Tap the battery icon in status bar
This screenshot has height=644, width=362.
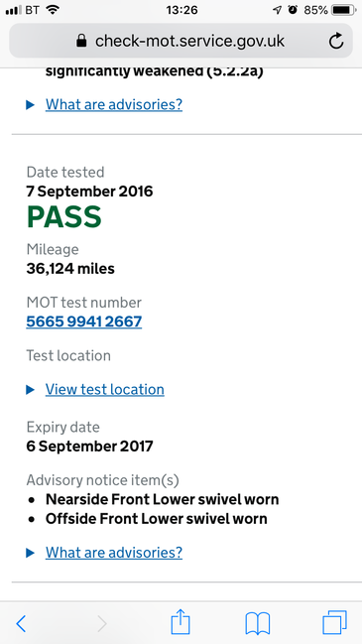(x=343, y=10)
